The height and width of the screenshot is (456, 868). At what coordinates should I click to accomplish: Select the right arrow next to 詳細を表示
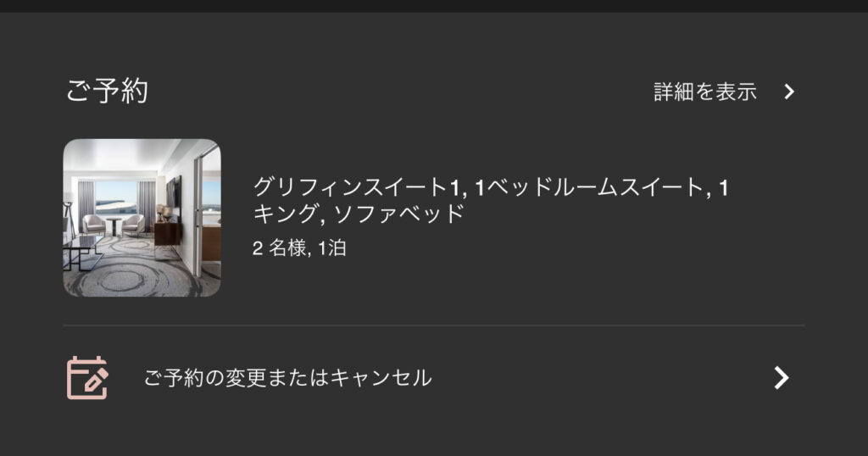[789, 92]
